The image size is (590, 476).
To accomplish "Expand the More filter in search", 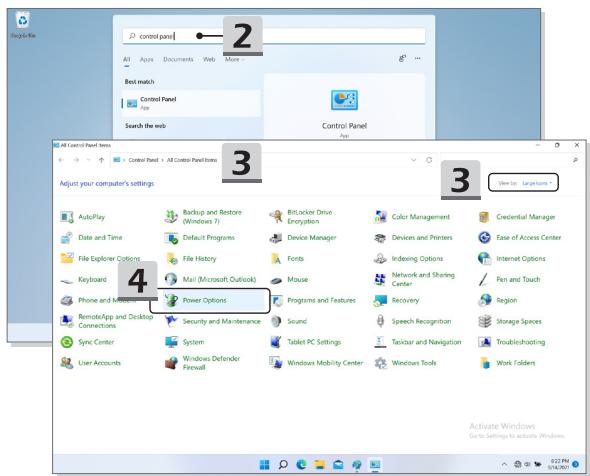I will tap(234, 59).
